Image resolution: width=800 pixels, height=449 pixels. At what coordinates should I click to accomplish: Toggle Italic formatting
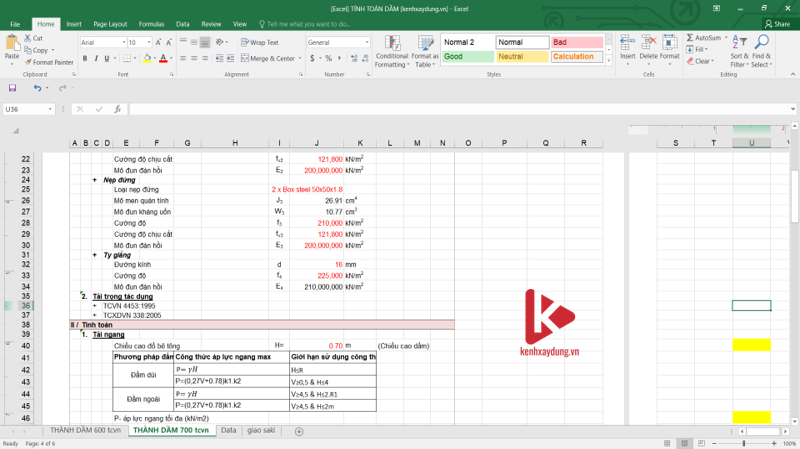97,59
